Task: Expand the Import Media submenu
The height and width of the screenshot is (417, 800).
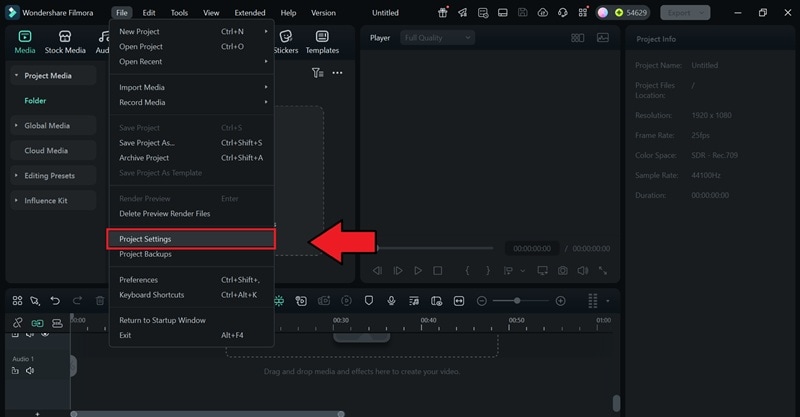Action: click(x=192, y=87)
